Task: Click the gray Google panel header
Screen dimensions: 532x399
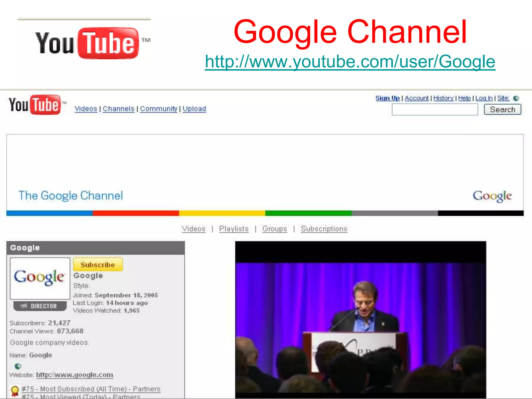Action: click(96, 248)
